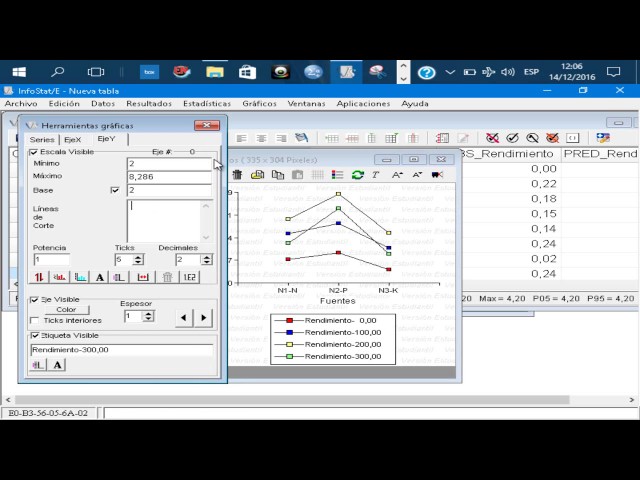Click the L label-position icon in the axis tool row
The width and height of the screenshot is (640, 480).
tap(119, 277)
